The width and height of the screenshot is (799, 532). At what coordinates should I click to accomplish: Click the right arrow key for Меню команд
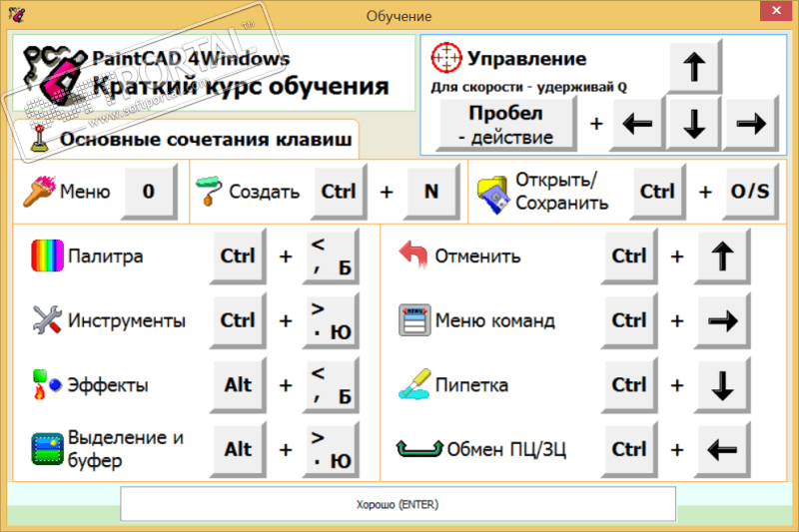tap(722, 320)
